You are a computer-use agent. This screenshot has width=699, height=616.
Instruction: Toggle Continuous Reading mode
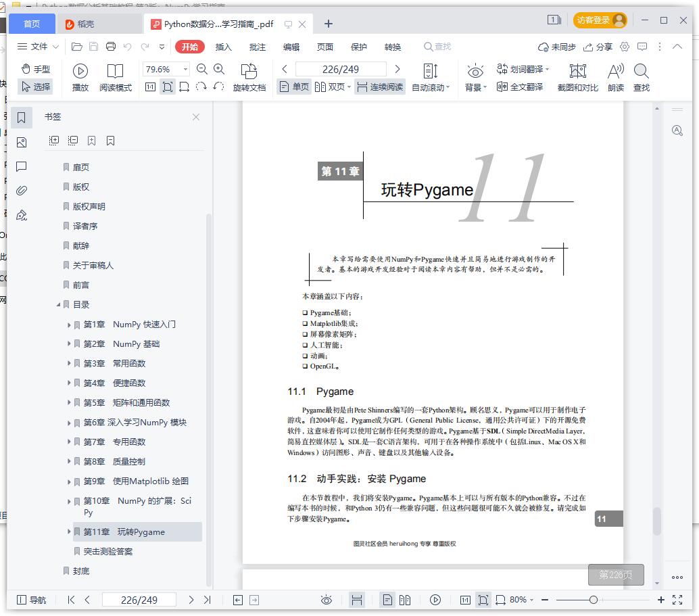click(x=381, y=87)
